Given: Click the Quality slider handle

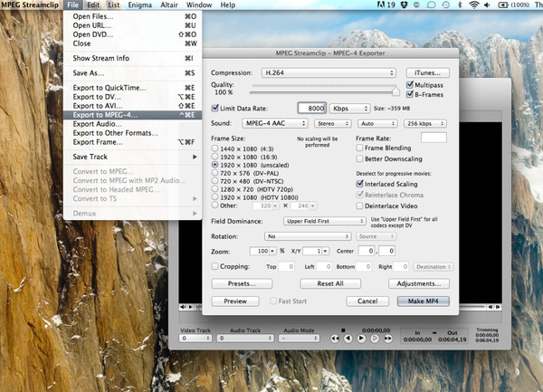Looking at the screenshot, I should [x=395, y=91].
